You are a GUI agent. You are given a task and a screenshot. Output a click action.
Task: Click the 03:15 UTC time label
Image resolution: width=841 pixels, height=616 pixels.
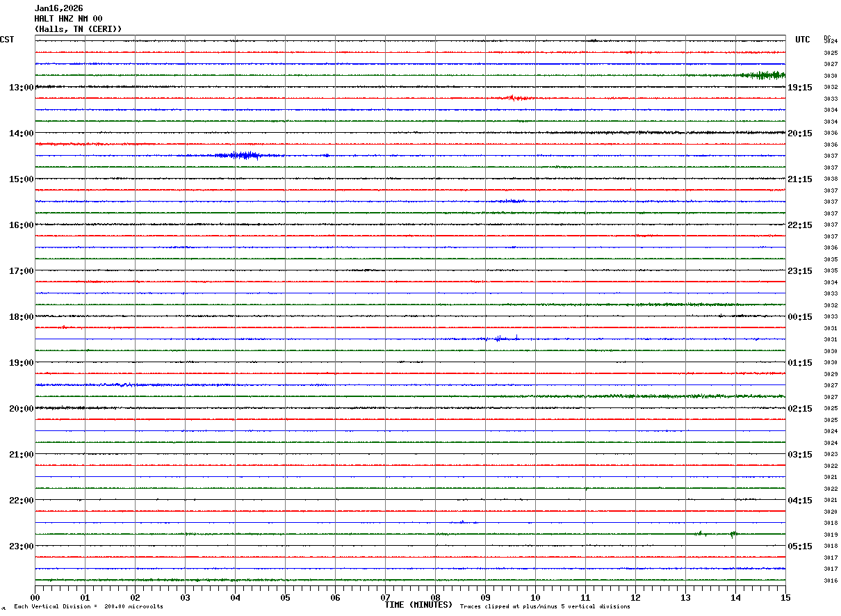[x=800, y=455]
